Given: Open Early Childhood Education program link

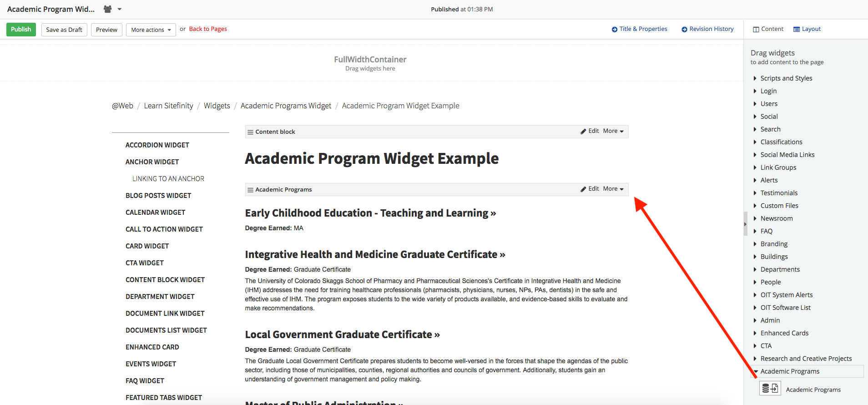Looking at the screenshot, I should pos(370,213).
